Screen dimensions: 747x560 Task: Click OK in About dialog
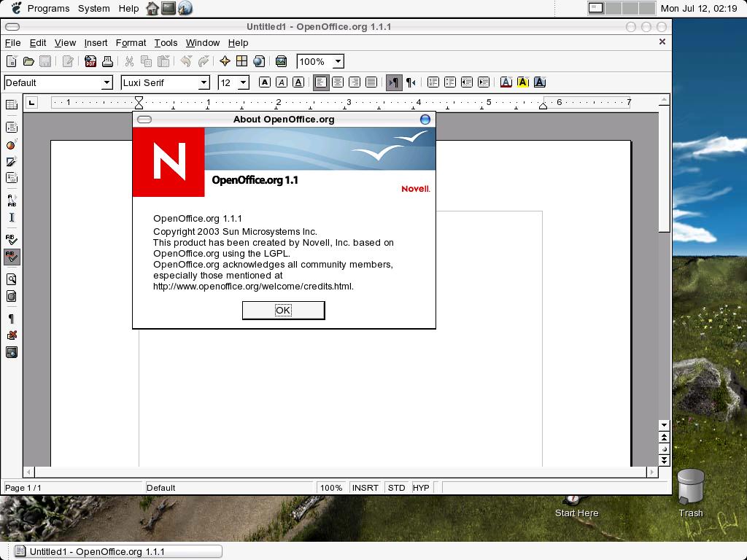pyautogui.click(x=284, y=311)
